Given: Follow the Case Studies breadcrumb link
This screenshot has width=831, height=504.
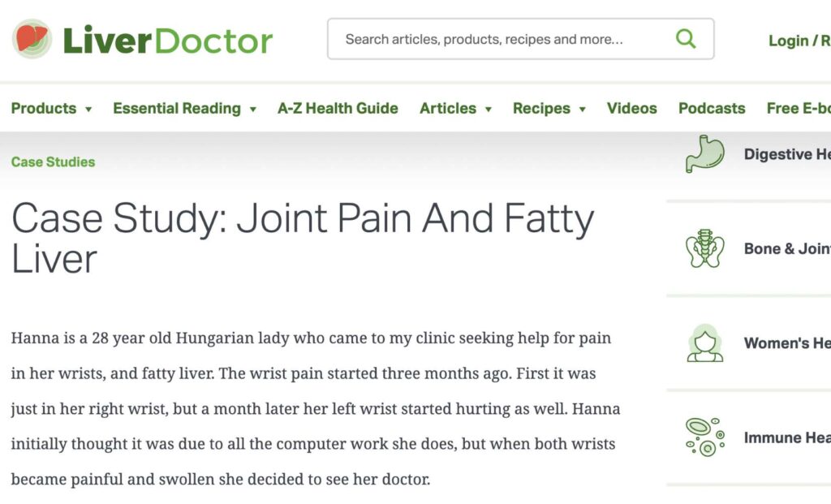Looking at the screenshot, I should pyautogui.click(x=53, y=162).
